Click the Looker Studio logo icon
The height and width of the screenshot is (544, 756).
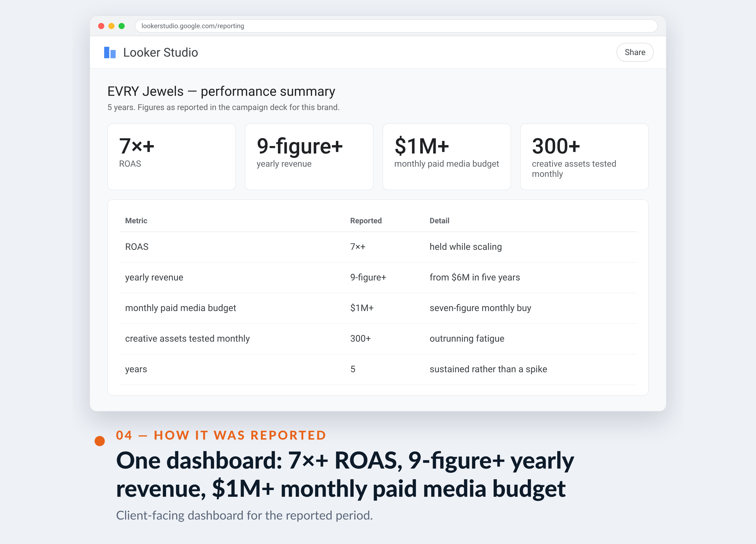tap(110, 53)
